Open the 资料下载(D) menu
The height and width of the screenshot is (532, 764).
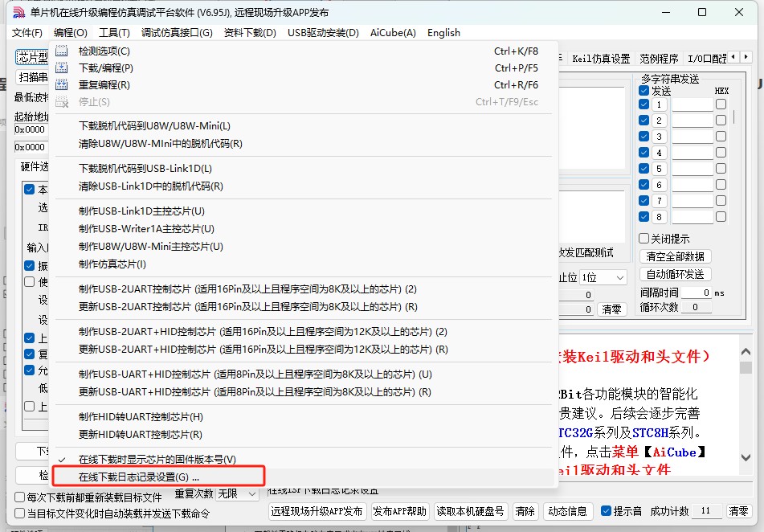[250, 33]
